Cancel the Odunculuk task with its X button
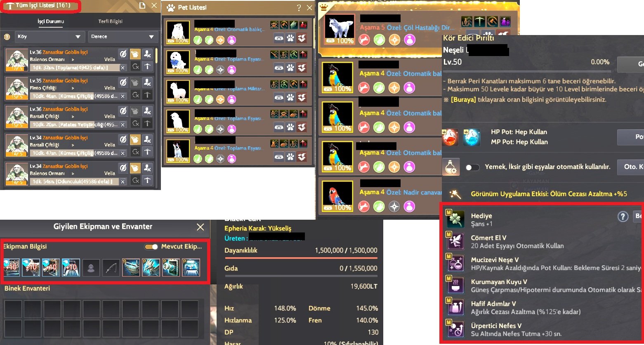This screenshot has height=345, width=644. click(x=123, y=182)
